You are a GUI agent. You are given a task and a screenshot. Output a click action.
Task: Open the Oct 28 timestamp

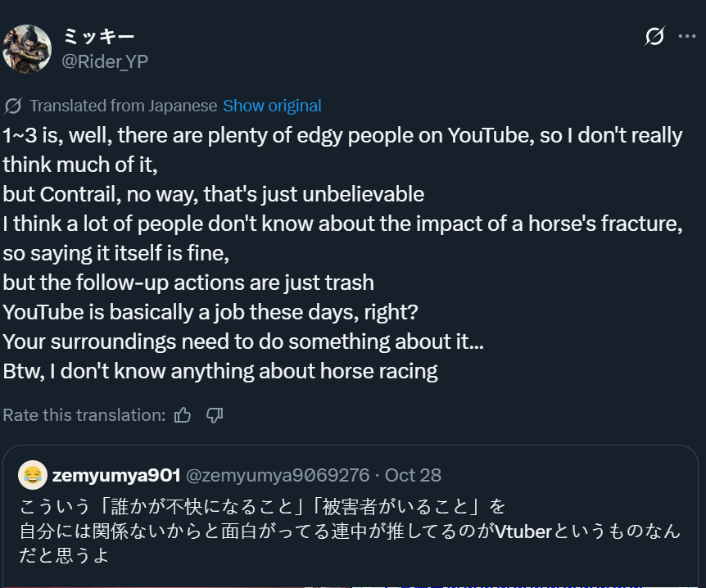pyautogui.click(x=413, y=476)
